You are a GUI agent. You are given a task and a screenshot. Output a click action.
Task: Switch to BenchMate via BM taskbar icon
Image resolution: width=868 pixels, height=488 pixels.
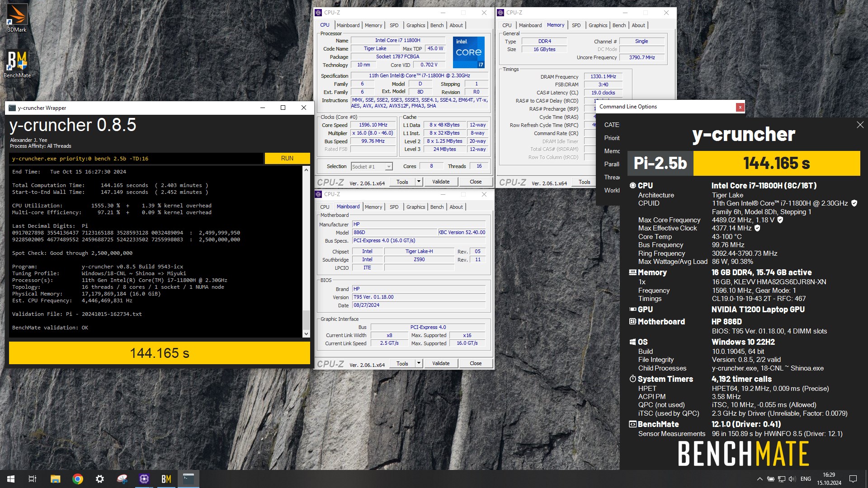coord(166,479)
